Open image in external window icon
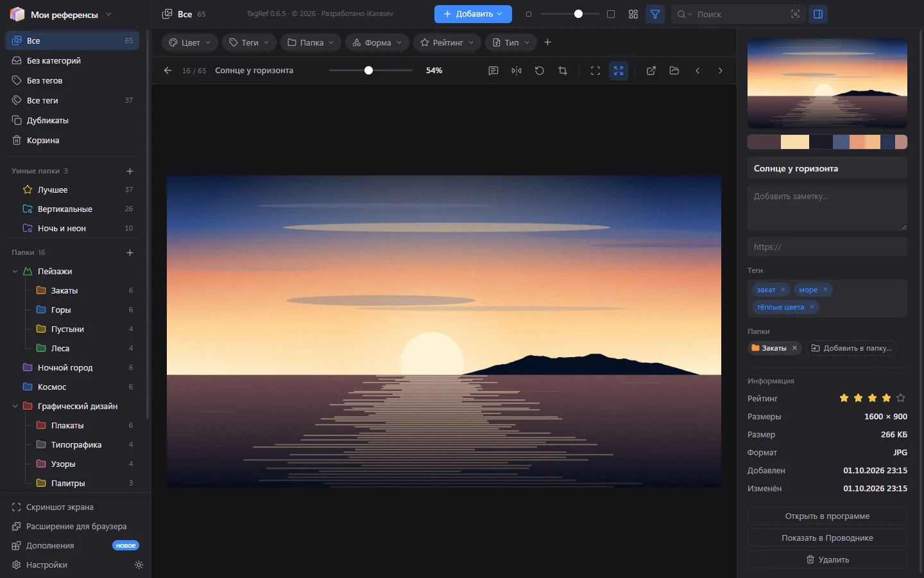The height and width of the screenshot is (578, 924). (x=651, y=71)
